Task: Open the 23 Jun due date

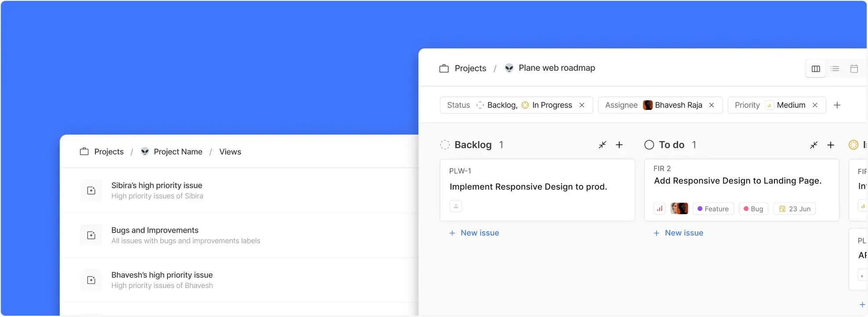Action: pos(795,209)
